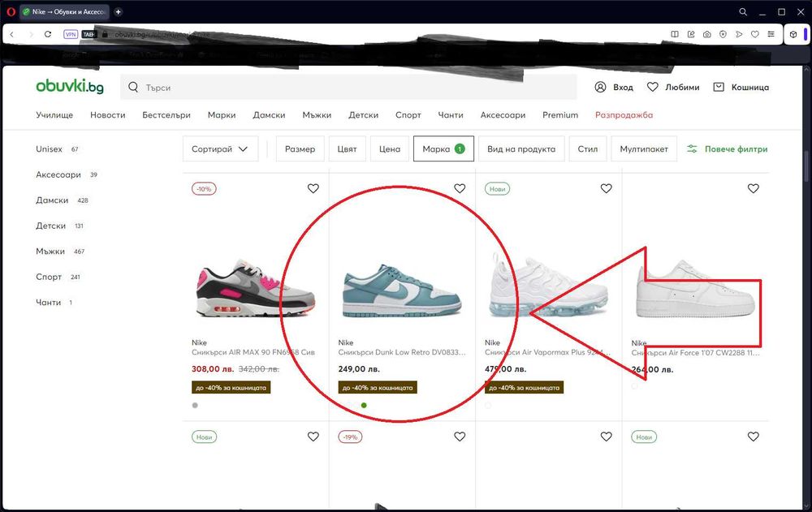Click the Търси search field
The height and width of the screenshot is (512, 812).
click(x=348, y=87)
